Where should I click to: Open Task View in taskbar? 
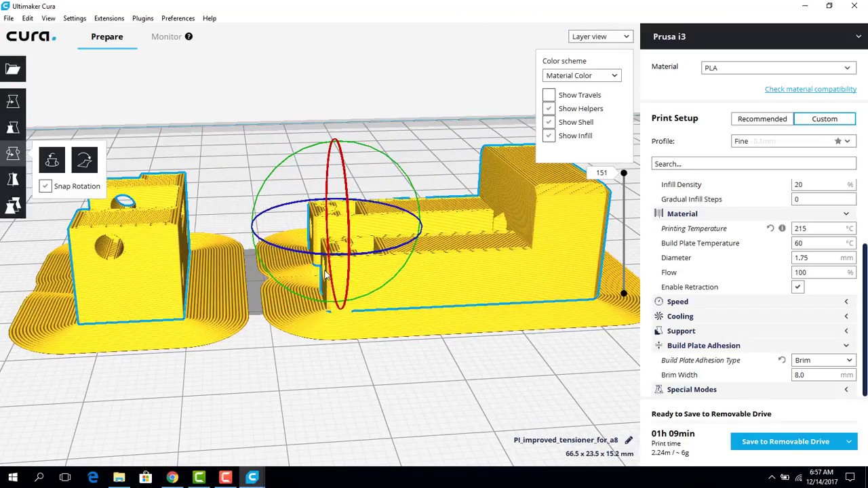pyautogui.click(x=65, y=477)
